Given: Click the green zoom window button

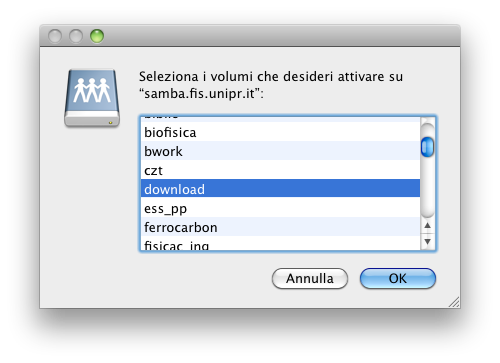Looking at the screenshot, I should (x=97, y=36).
